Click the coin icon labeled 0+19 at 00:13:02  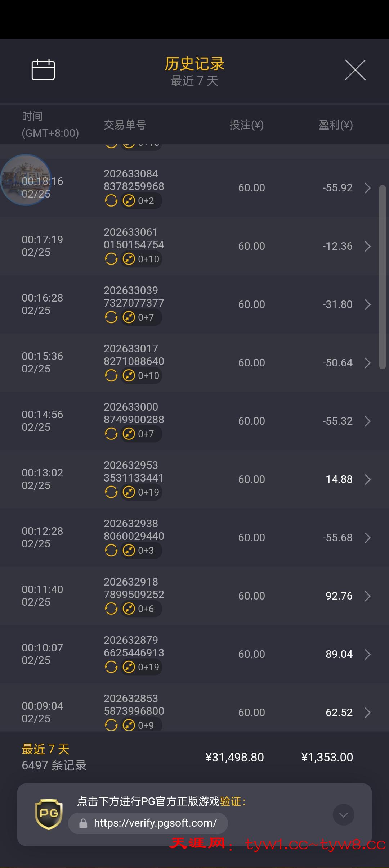(129, 492)
